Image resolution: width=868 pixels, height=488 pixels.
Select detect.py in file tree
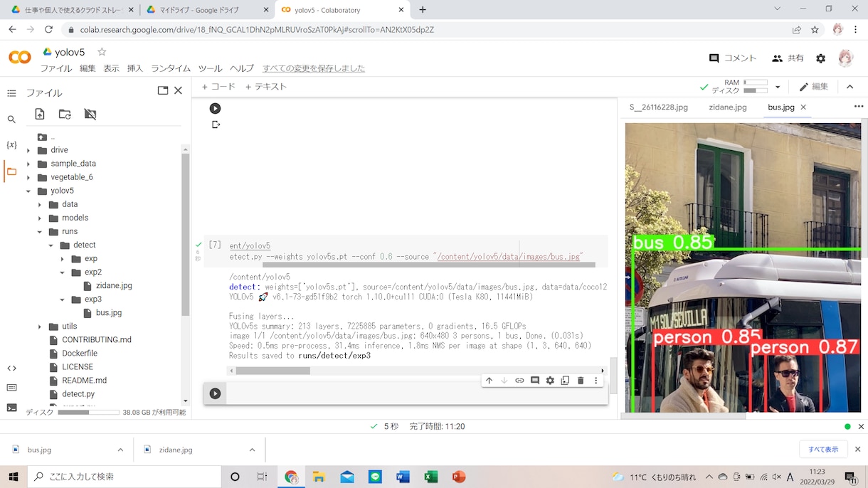tap(78, 394)
